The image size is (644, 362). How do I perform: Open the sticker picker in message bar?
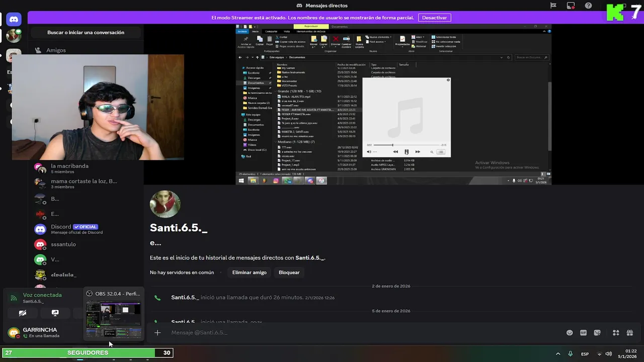click(x=597, y=333)
